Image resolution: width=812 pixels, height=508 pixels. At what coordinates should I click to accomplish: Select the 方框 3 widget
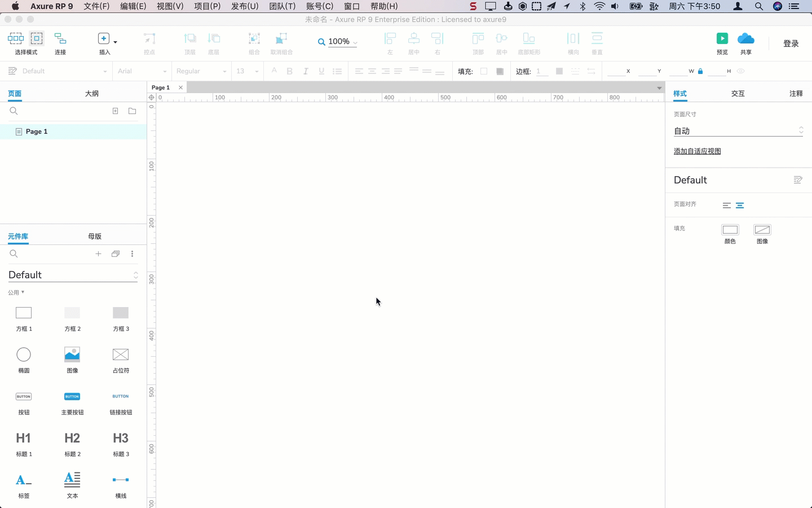click(x=121, y=319)
